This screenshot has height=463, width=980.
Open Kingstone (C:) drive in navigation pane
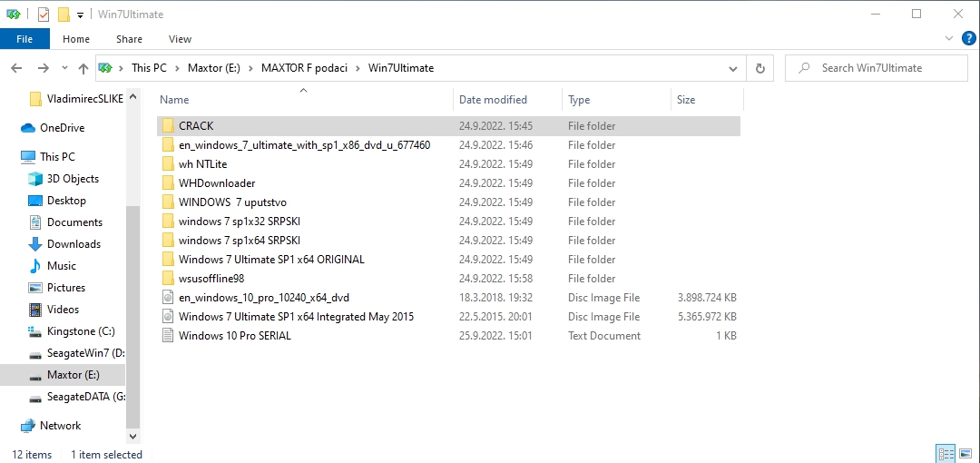coord(81,331)
